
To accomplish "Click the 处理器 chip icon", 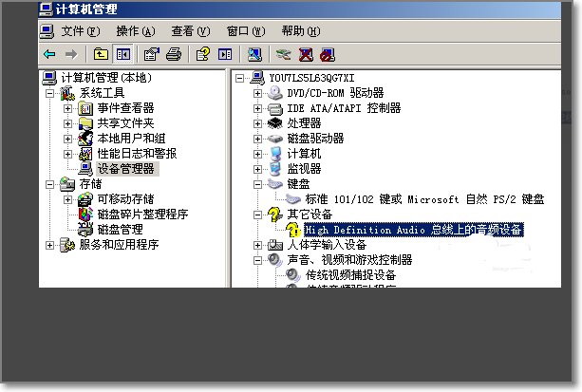I will coord(275,122).
